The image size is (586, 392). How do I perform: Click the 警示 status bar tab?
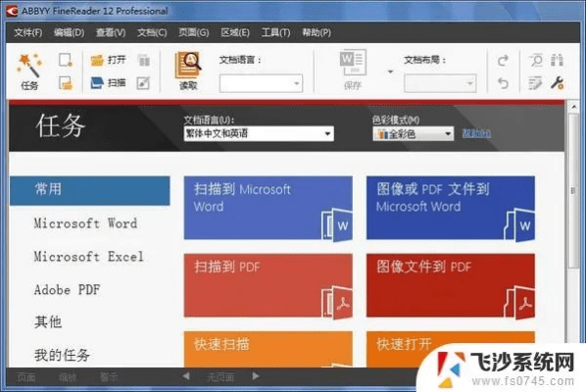click(x=109, y=377)
